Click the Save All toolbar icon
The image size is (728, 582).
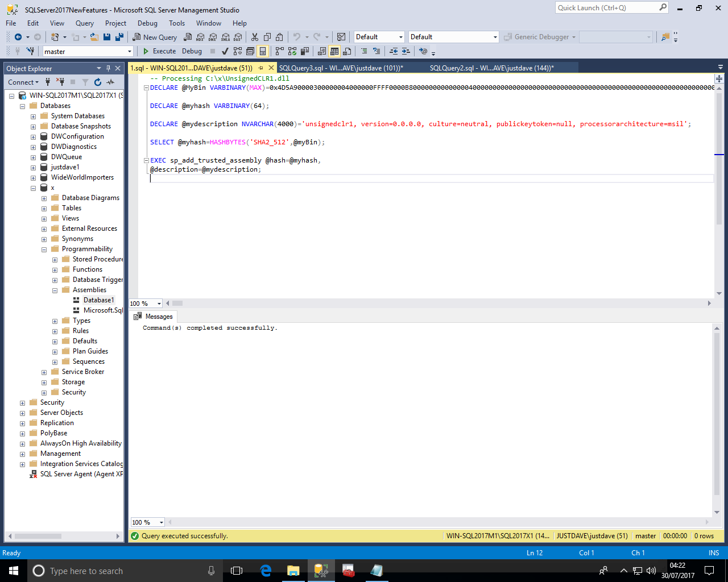click(x=119, y=37)
